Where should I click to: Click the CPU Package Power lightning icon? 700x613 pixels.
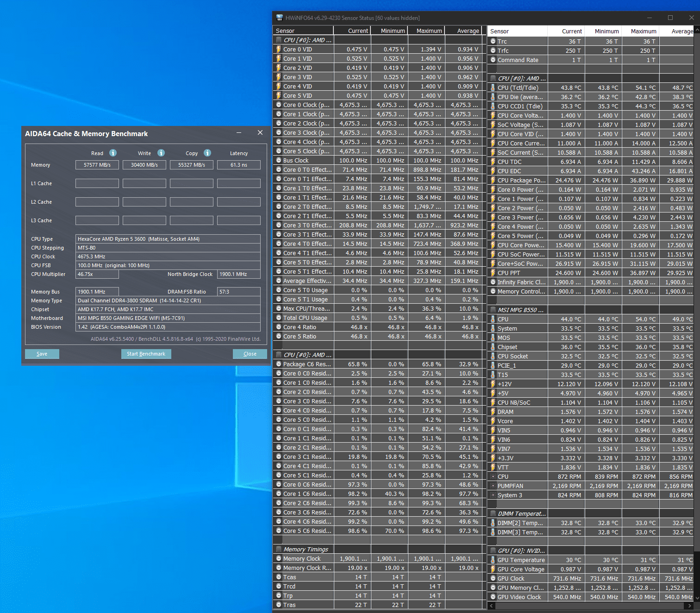click(x=493, y=180)
